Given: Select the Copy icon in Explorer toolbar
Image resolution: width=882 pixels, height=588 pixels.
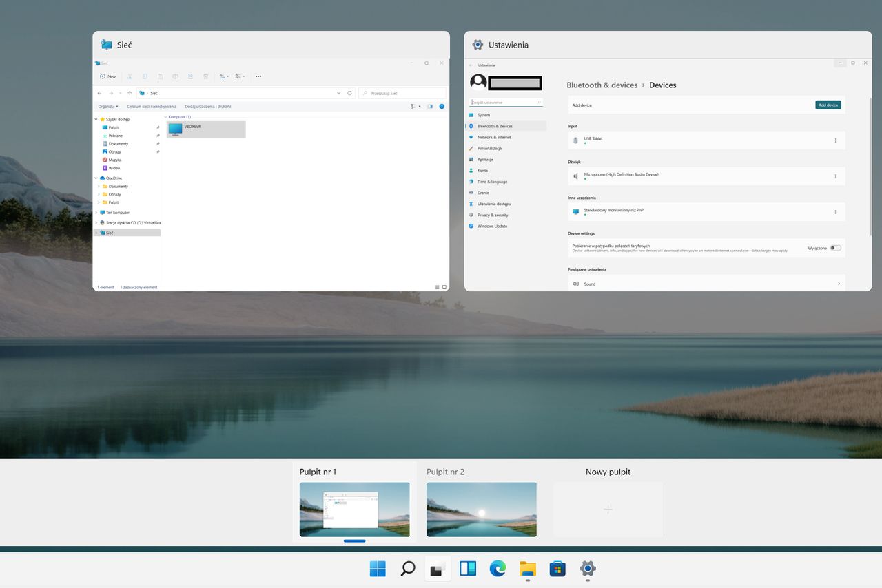Looking at the screenshot, I should (145, 76).
